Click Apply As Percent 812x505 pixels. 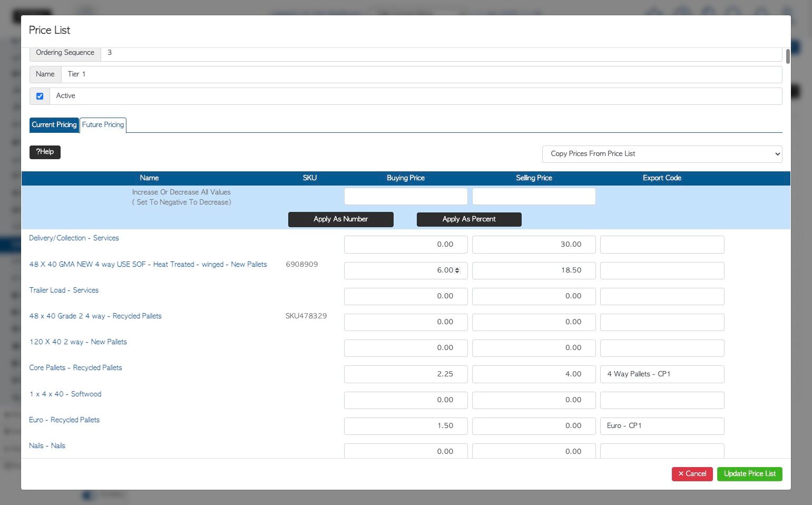[x=469, y=219]
